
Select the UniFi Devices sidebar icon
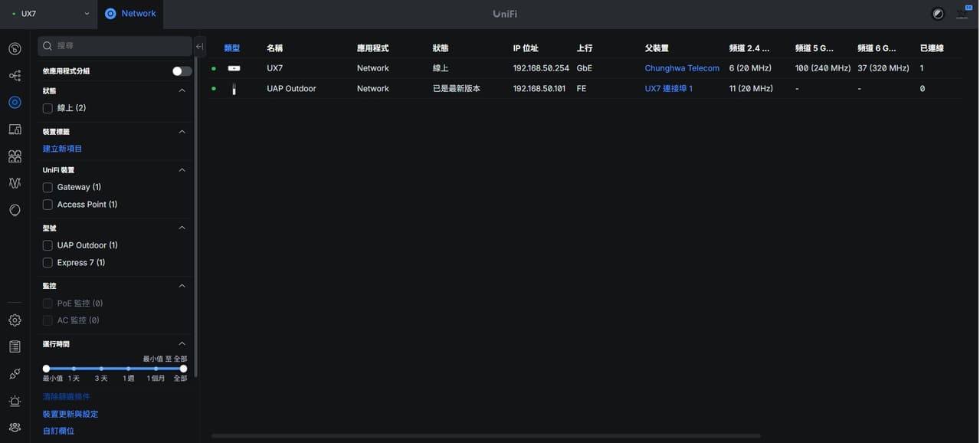pyautogui.click(x=15, y=102)
